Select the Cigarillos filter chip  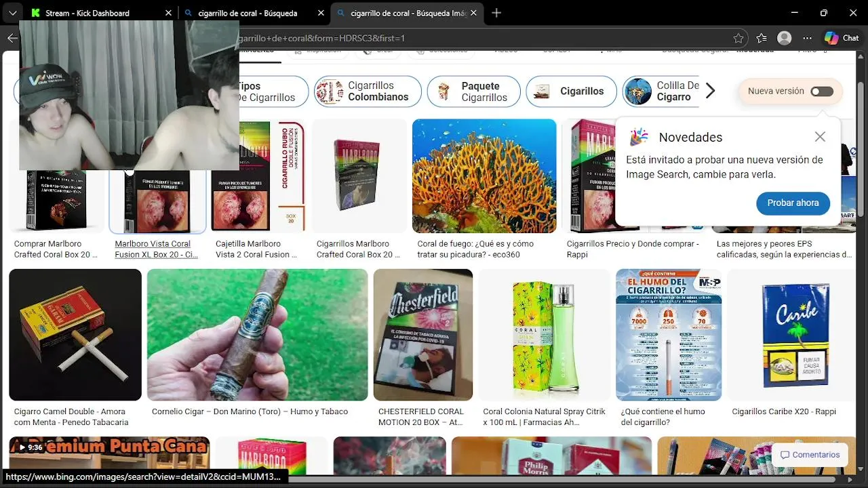572,91
